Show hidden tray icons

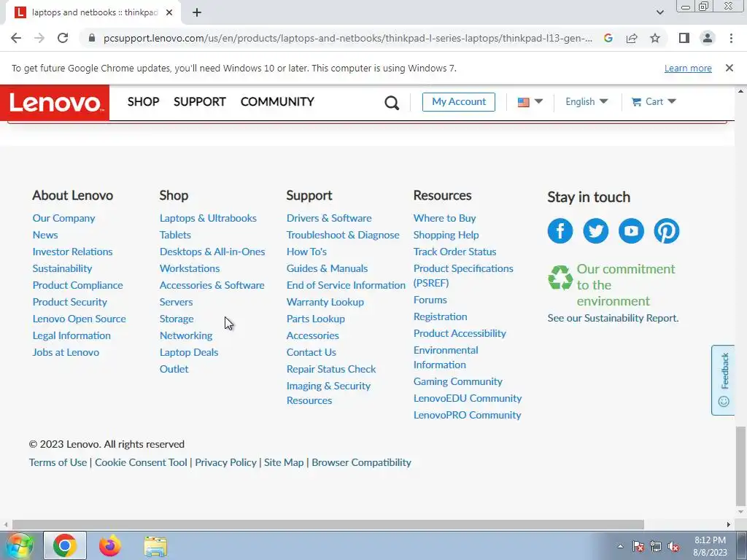tap(620, 547)
